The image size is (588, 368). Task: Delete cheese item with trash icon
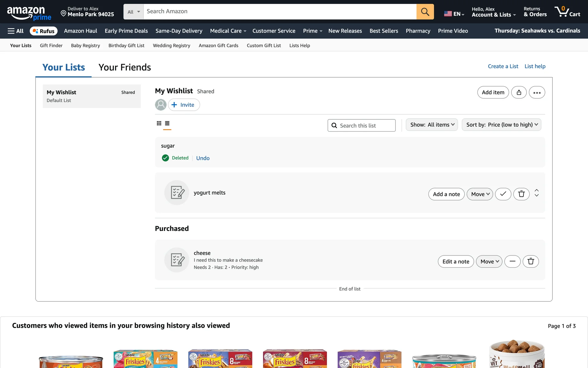530,262
